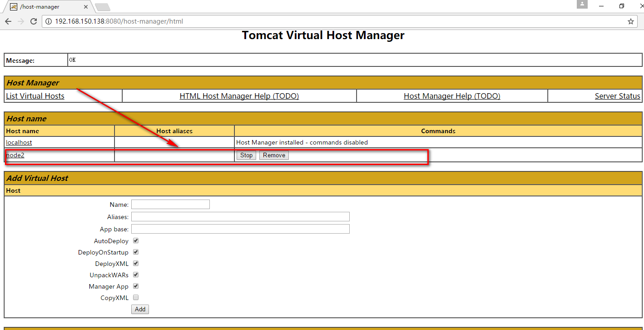Bookmark this page with the star icon
This screenshot has width=644, height=330.
(x=630, y=21)
